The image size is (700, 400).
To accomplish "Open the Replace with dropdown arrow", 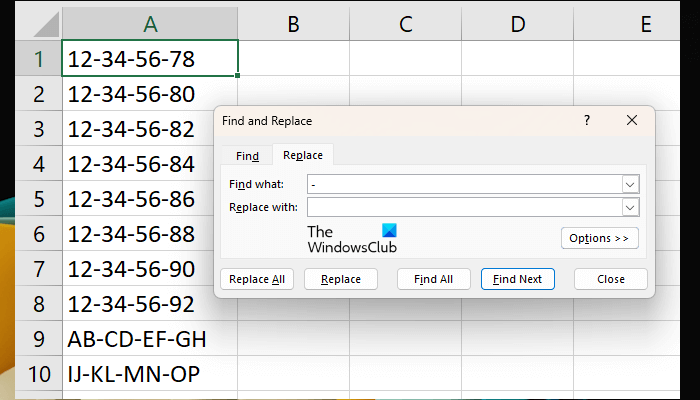I will [630, 207].
